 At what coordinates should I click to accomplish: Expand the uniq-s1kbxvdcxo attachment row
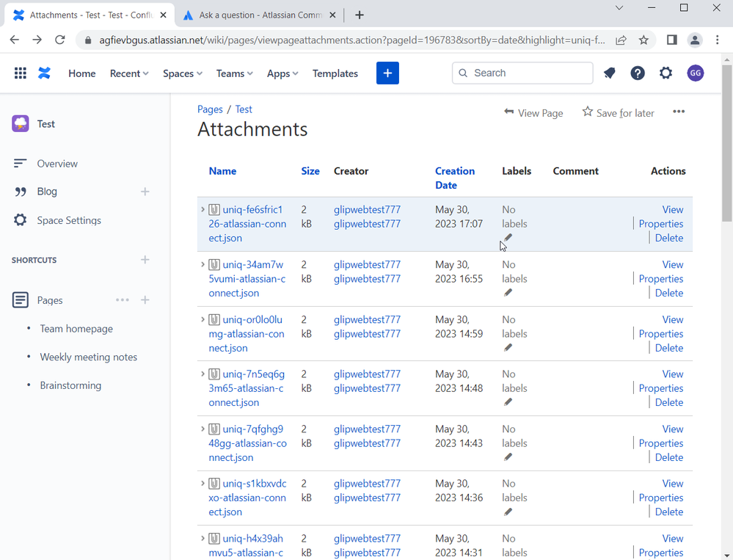203,484
